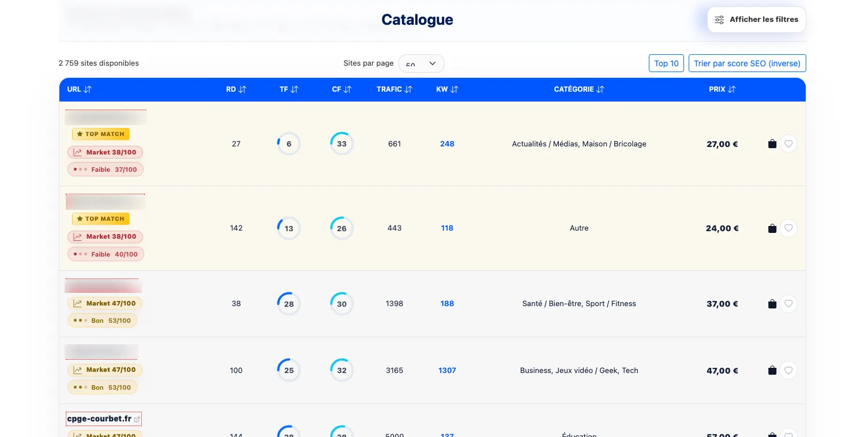
Task: Click the Faible 37/100 badge
Action: coord(106,169)
